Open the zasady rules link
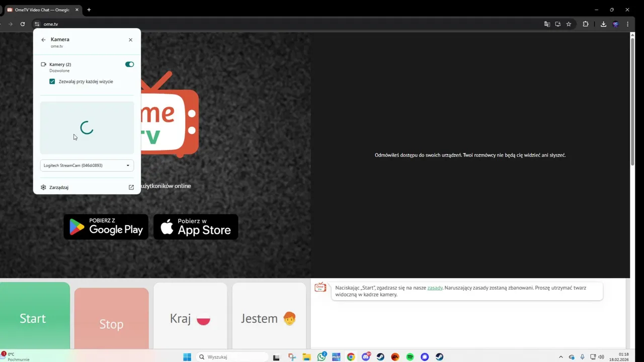 click(435, 288)
